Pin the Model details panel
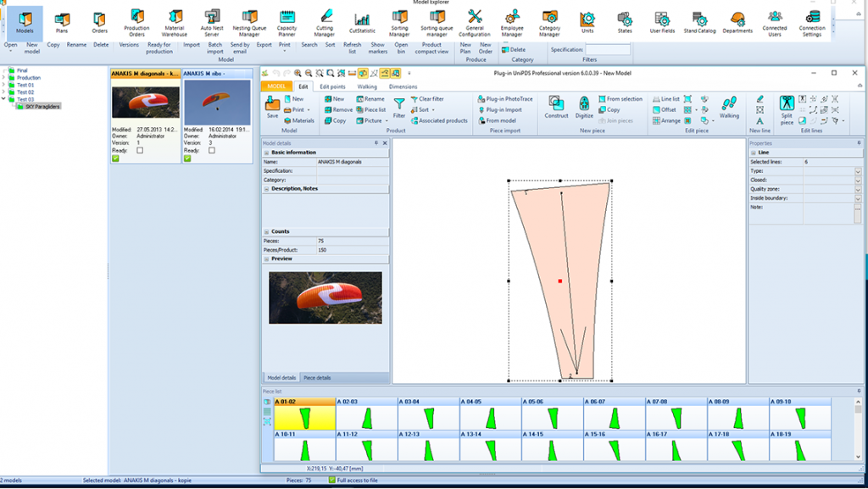The width and height of the screenshot is (868, 489). 376,142
